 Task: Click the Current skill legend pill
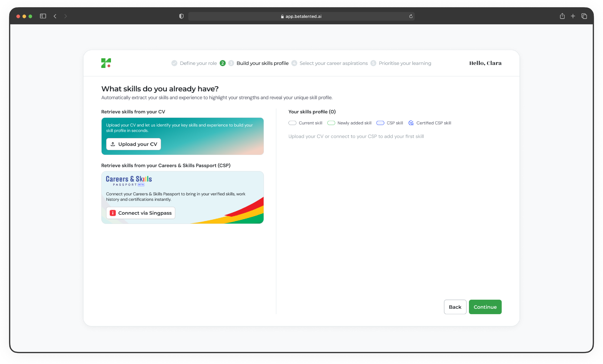coord(292,123)
